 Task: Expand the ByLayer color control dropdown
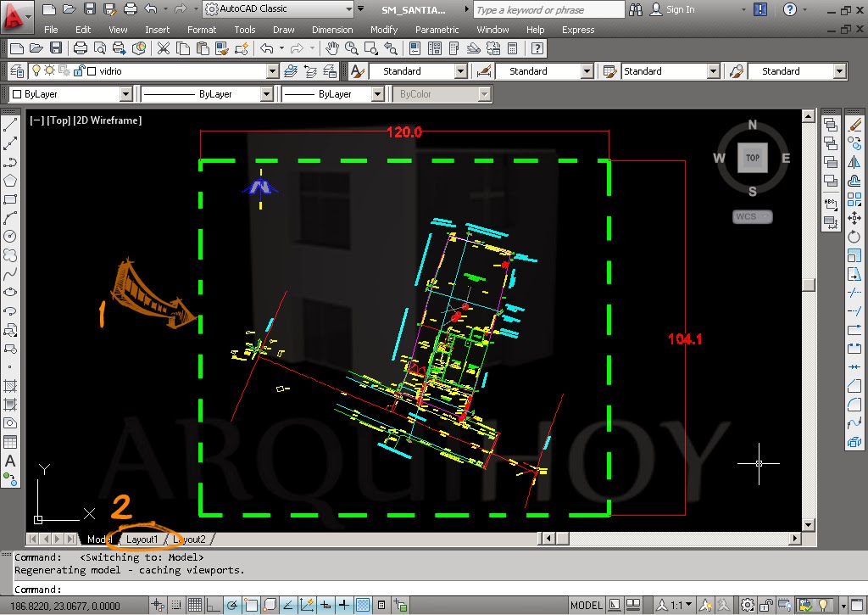(x=125, y=93)
